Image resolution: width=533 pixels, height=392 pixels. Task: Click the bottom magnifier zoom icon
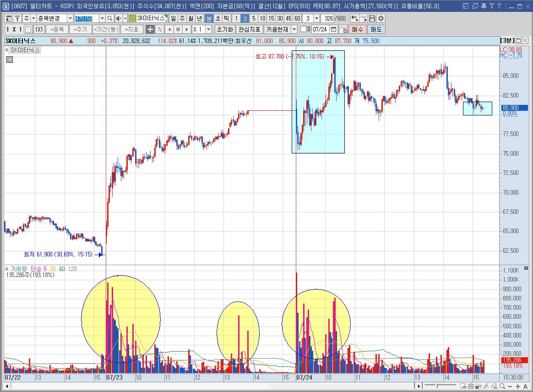502,386
